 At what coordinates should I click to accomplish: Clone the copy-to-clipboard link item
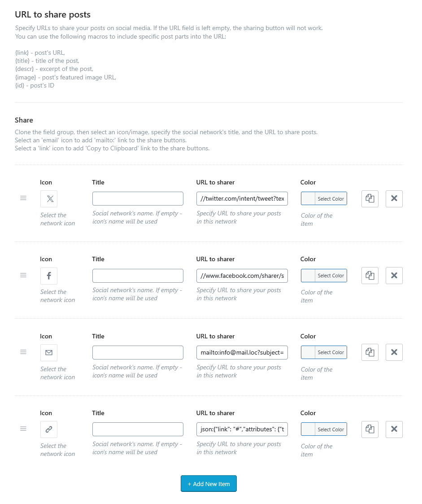coord(370,429)
